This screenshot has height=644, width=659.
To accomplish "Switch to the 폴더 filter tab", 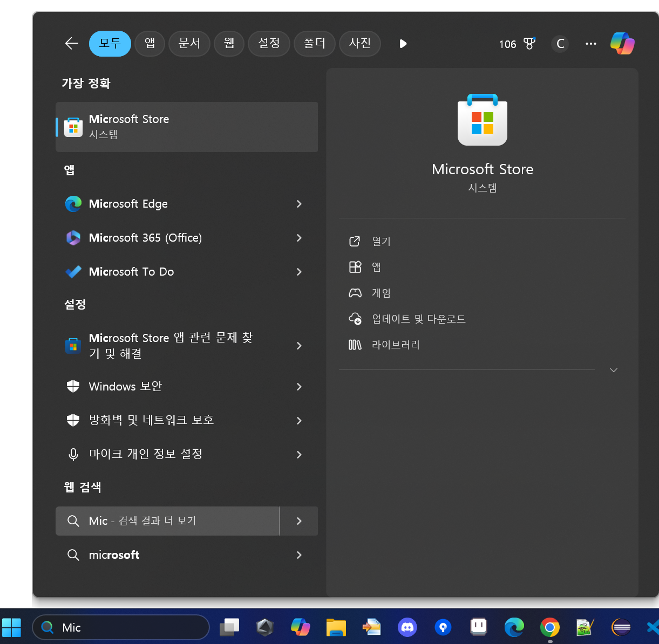I will [x=315, y=44].
